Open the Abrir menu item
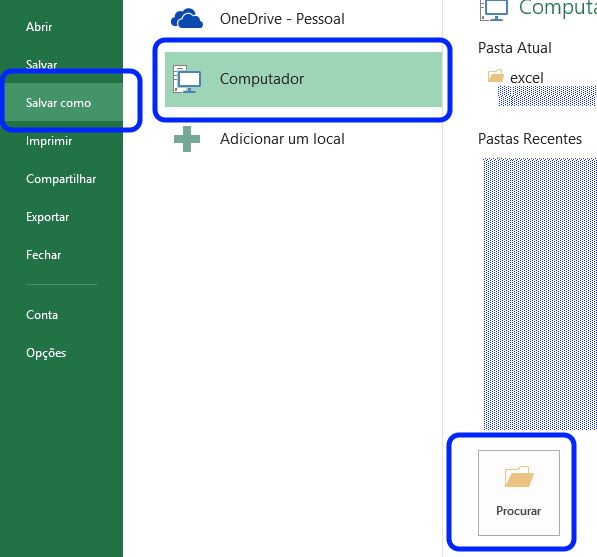Screen dimensions: 597x557 tap(39, 27)
